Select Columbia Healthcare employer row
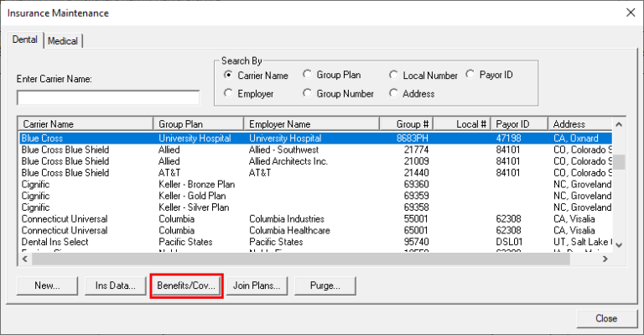 (x=315, y=230)
